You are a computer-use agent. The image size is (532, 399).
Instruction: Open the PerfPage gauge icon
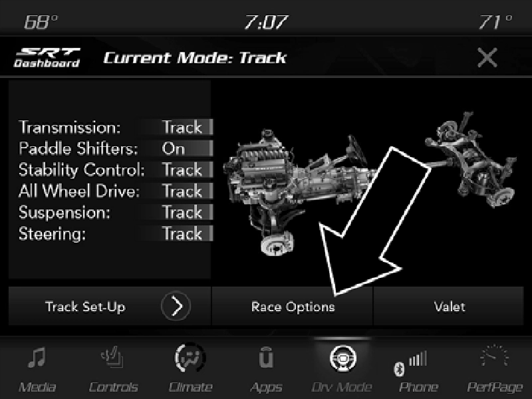point(494,356)
